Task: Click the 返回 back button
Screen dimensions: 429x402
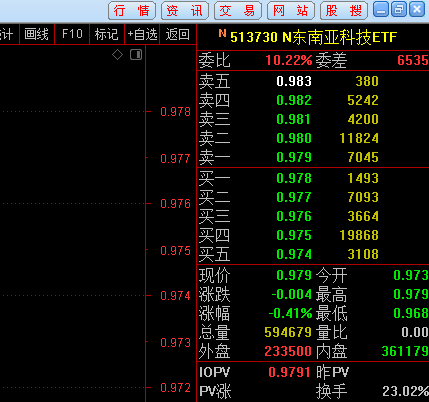Action: 178,34
